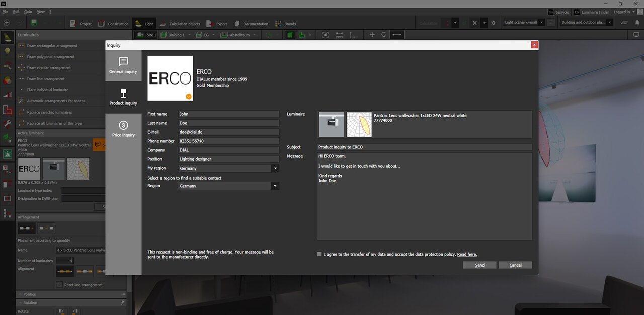Open the Logged in account dropdown
Image resolution: width=644 pixels, height=315 pixels.
623,12
